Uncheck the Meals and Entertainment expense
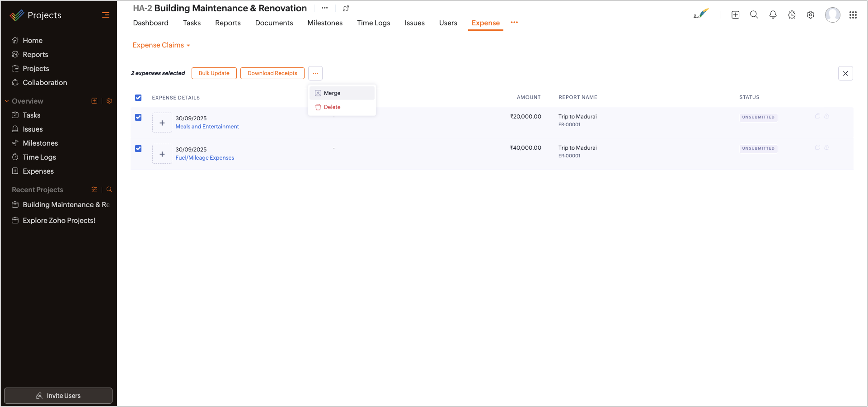Screen dimensions: 868x407 (x=138, y=118)
